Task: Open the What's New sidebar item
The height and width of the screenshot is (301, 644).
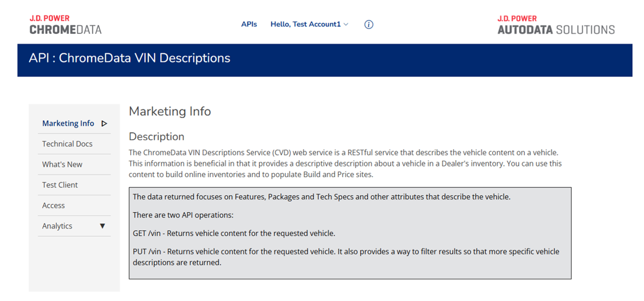Action: pyautogui.click(x=62, y=164)
